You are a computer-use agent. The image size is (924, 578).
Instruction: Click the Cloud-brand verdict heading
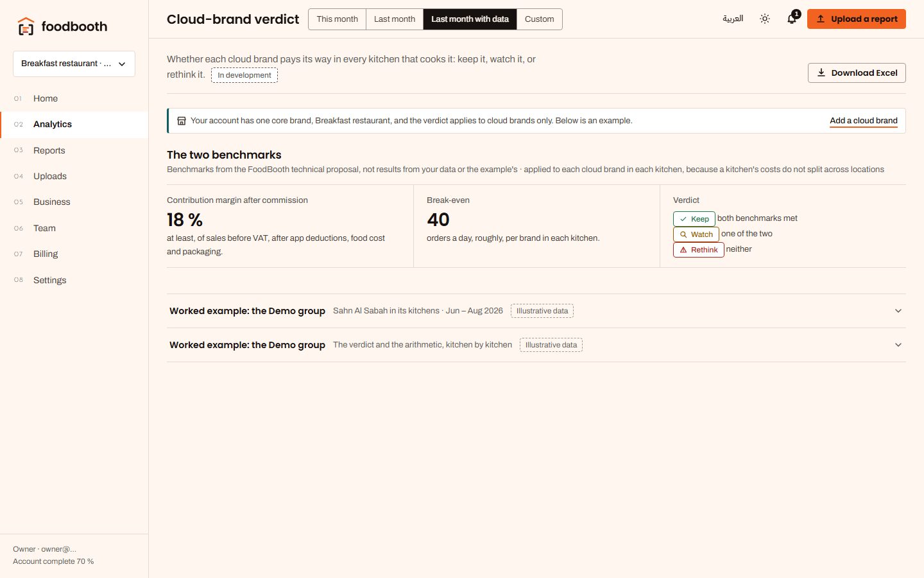(x=233, y=19)
